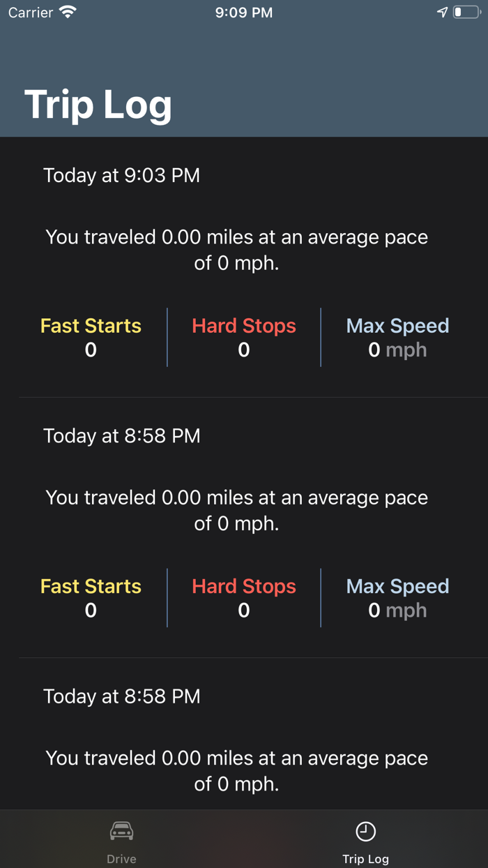
Task: Tap the 9:09 PM clock in status bar
Action: point(243,11)
